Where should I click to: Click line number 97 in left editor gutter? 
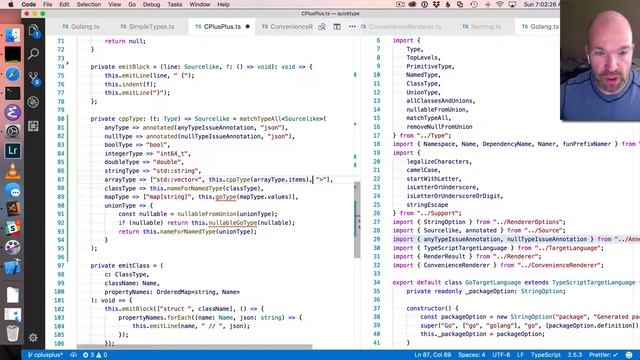coord(60,266)
